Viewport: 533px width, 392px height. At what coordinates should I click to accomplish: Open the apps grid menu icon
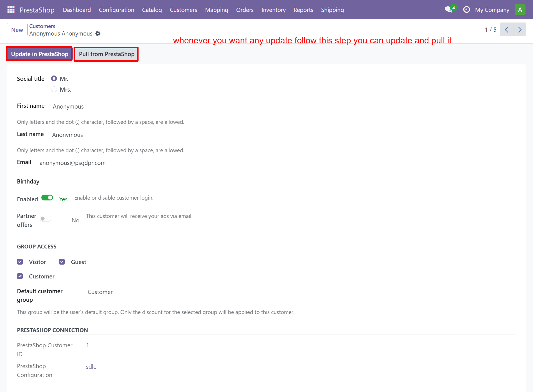click(11, 10)
